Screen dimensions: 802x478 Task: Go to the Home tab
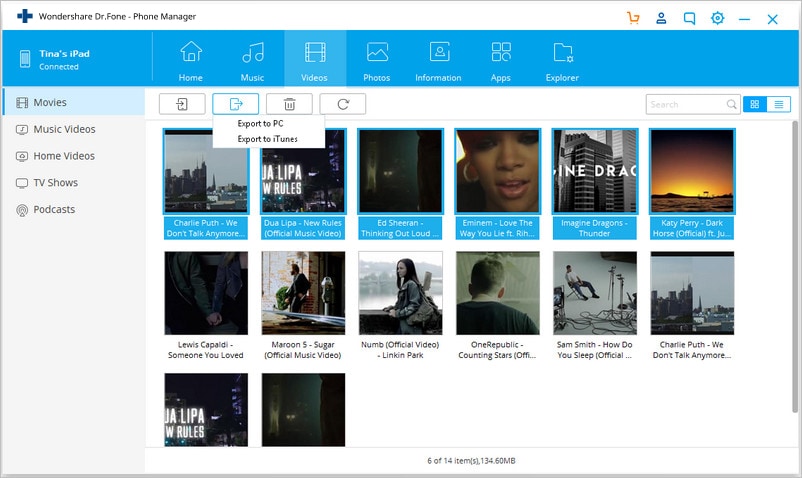[191, 61]
